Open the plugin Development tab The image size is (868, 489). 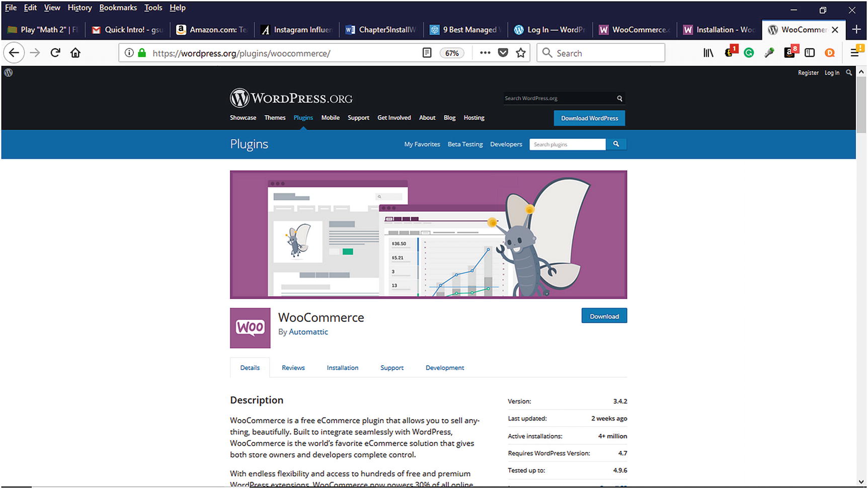[445, 368]
